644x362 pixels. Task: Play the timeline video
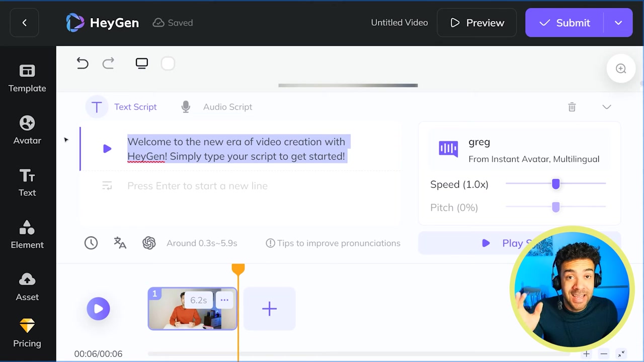click(x=98, y=309)
